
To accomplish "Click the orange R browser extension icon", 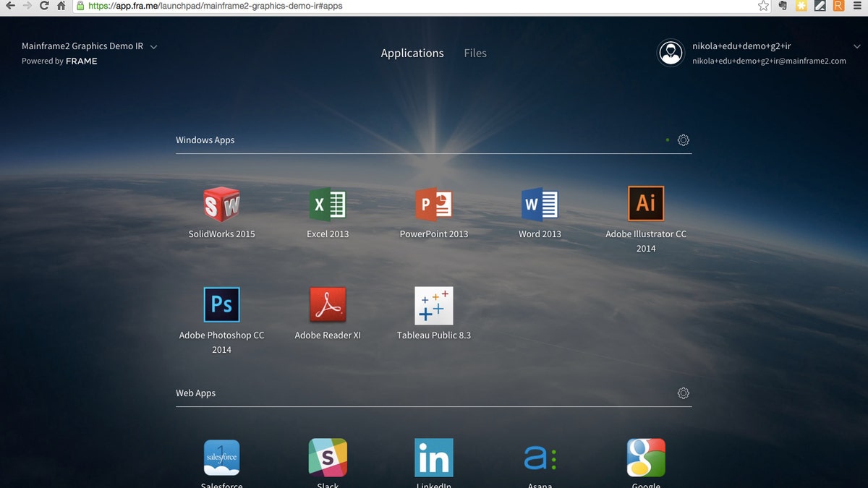I will 839,6.
